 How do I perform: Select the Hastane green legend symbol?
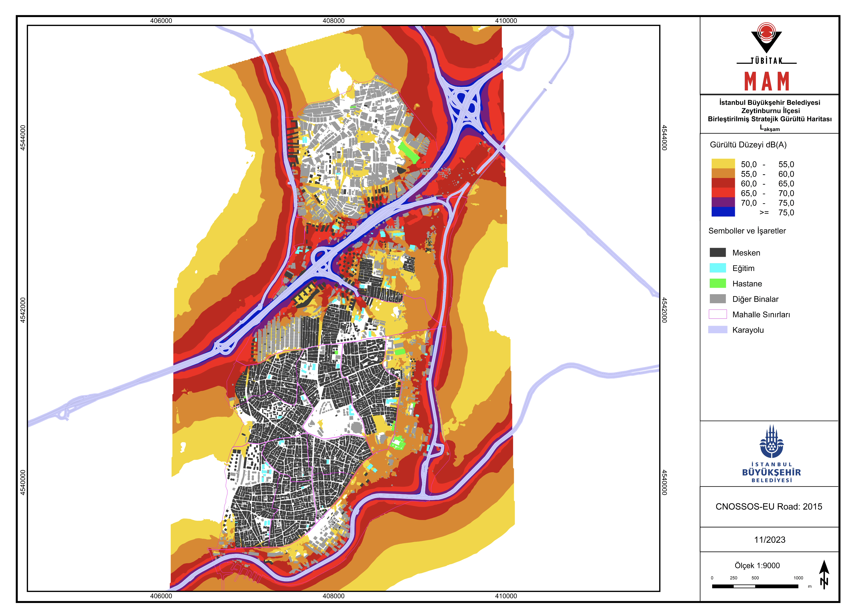tap(718, 283)
